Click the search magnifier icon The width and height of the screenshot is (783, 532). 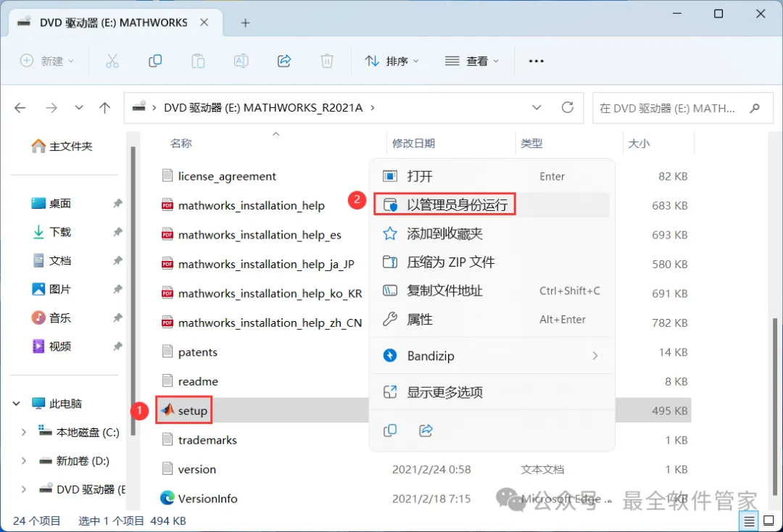pyautogui.click(x=755, y=108)
